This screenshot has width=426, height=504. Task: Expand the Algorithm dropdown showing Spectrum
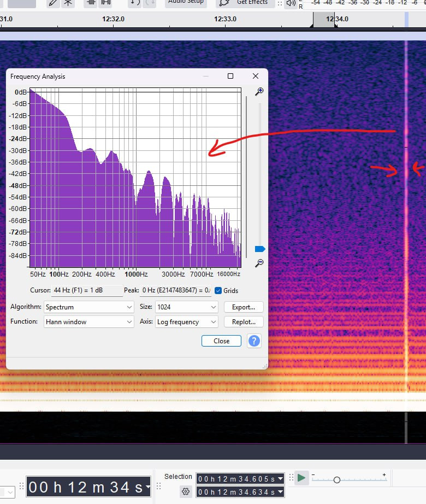pos(88,307)
